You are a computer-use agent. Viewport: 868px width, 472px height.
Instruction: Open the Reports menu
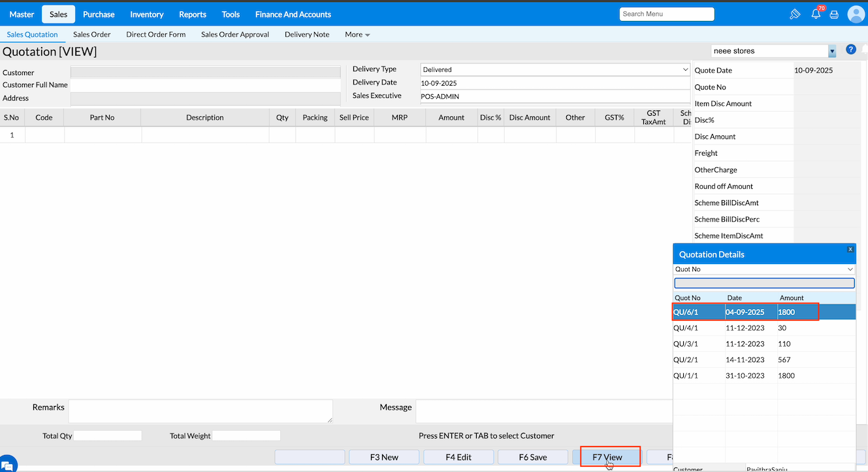(x=193, y=14)
